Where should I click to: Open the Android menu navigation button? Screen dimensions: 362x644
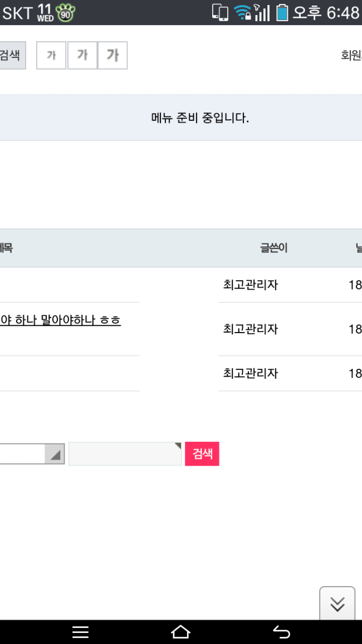[81, 632]
